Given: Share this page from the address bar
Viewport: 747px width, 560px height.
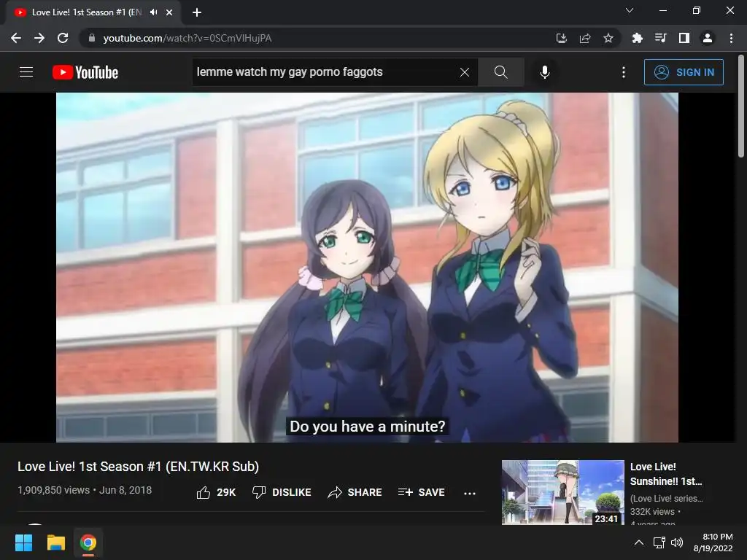Looking at the screenshot, I should pos(585,38).
